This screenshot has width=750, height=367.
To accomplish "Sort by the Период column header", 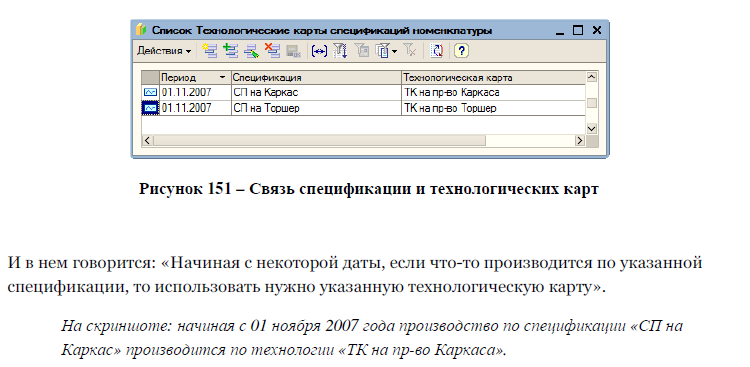I will click(195, 78).
